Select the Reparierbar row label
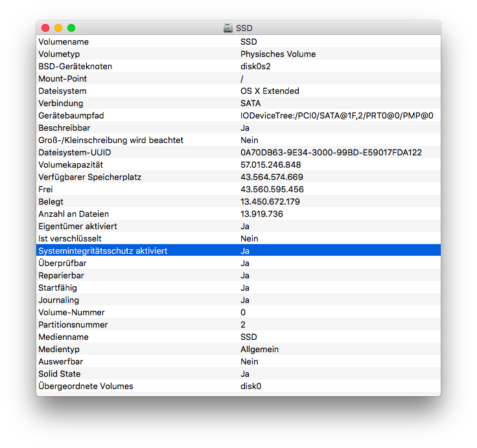This screenshot has height=448, width=477. pos(61,276)
